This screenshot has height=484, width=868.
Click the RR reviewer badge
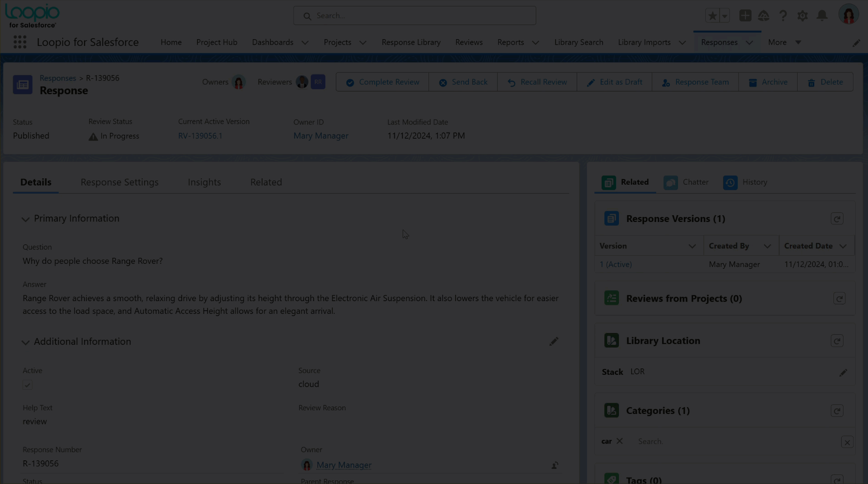click(318, 82)
